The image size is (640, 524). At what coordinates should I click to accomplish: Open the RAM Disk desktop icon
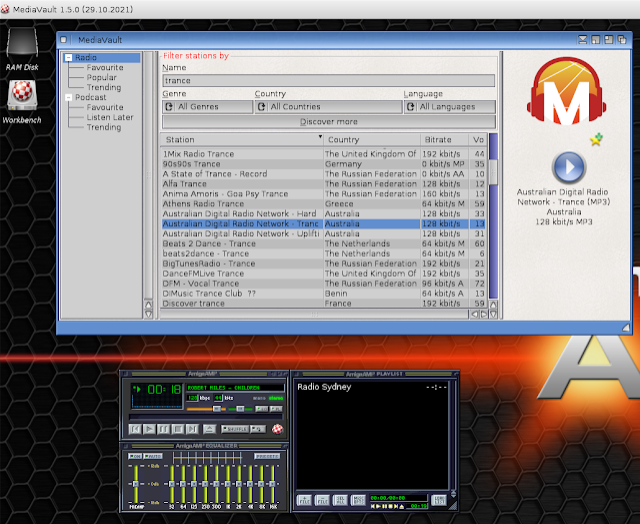click(x=21, y=47)
